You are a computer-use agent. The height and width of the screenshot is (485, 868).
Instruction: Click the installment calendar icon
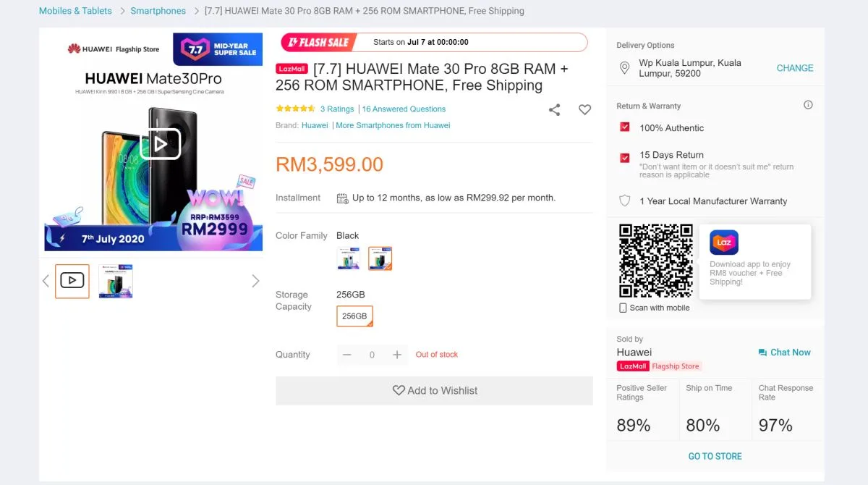(x=343, y=198)
